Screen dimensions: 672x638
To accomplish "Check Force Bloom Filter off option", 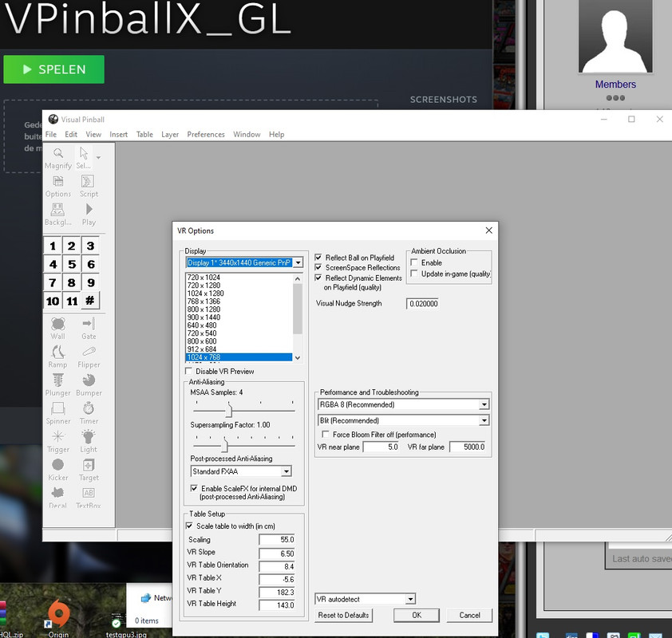I will pos(326,434).
